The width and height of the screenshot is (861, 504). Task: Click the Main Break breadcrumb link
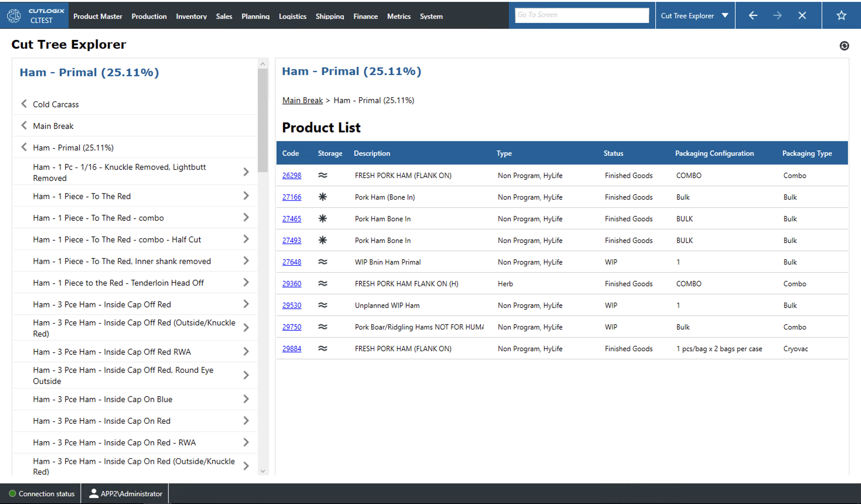coord(302,100)
